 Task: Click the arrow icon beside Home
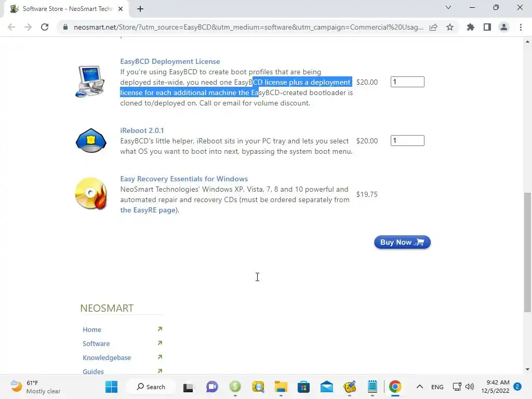(160, 329)
